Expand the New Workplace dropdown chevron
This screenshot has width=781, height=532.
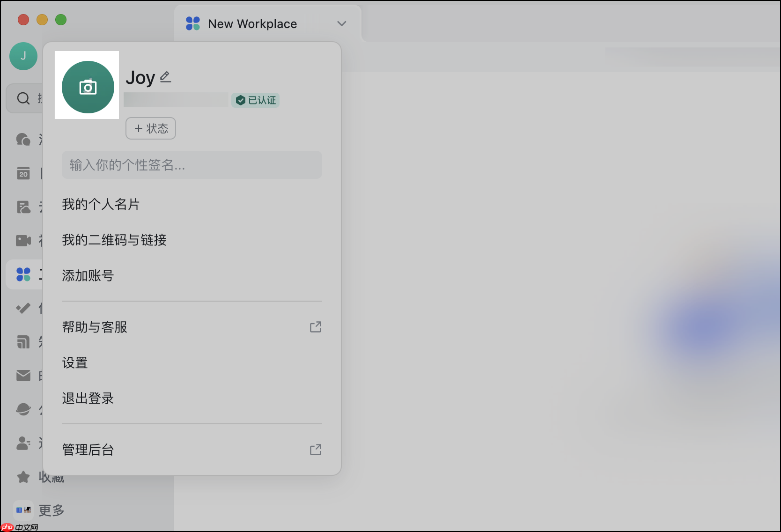[x=341, y=23]
